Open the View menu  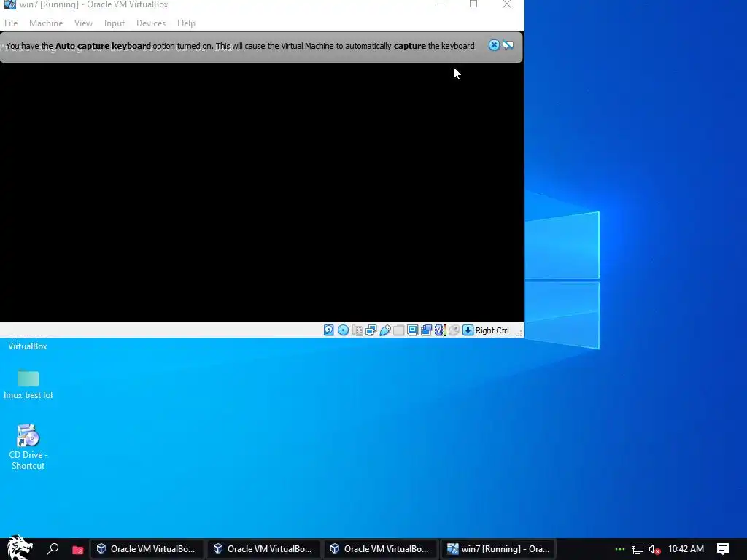(83, 23)
